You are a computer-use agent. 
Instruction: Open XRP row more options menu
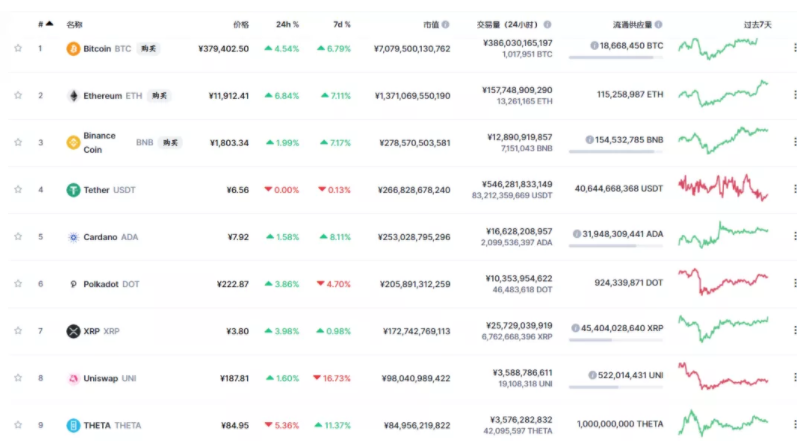pyautogui.click(x=794, y=330)
